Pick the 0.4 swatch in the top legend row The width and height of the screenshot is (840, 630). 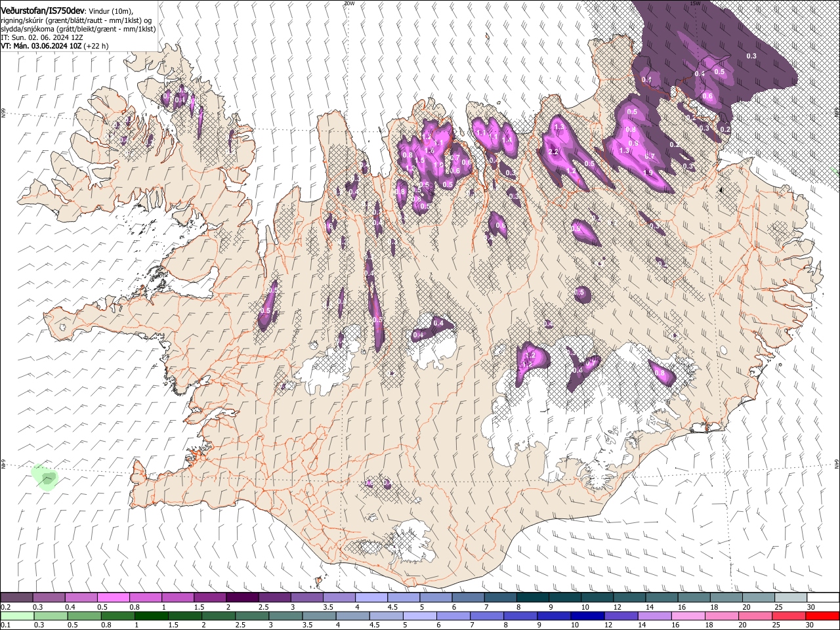(x=81, y=598)
